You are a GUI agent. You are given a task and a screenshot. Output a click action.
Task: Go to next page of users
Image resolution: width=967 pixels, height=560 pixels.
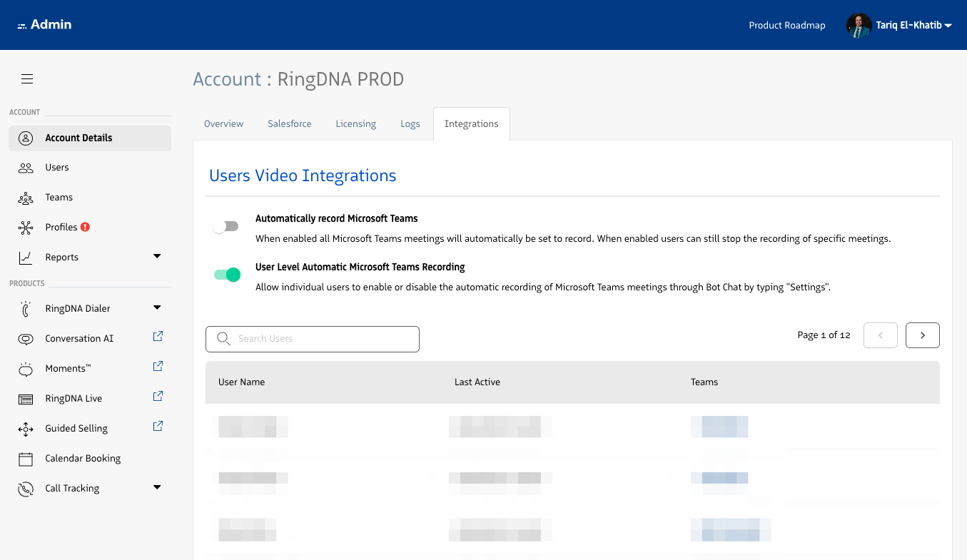pyautogui.click(x=922, y=335)
